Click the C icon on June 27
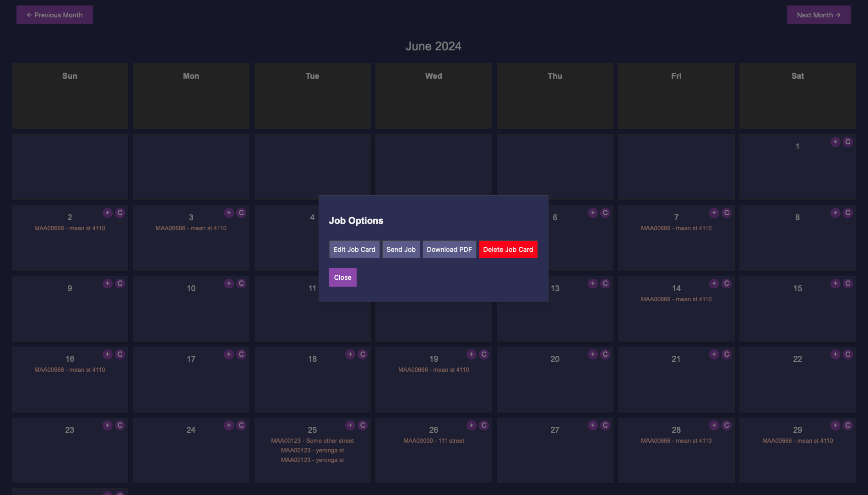Viewport: 868px width, 495px height. (604, 425)
